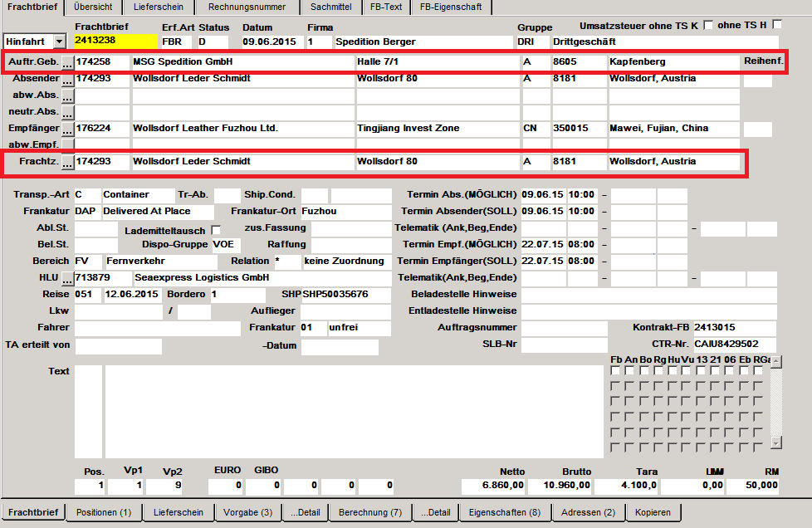Open Adressen (2)
Screen dimensions: 812x528
tap(589, 512)
